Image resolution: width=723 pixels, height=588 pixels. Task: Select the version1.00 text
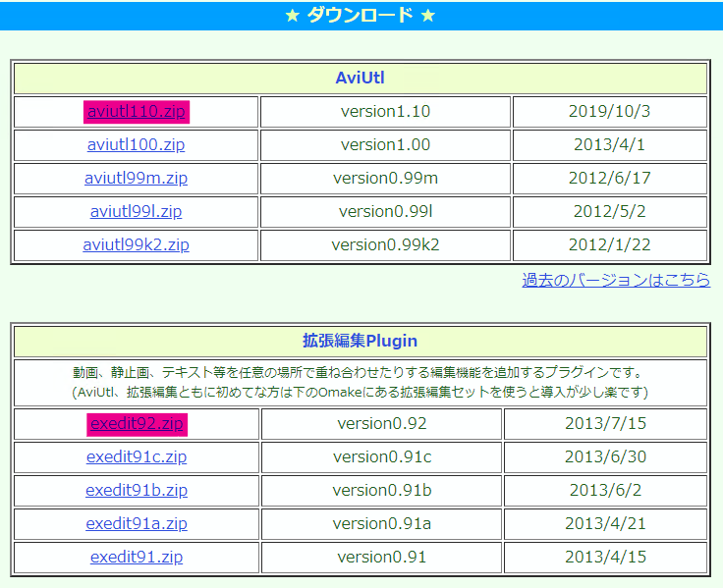[385, 144]
